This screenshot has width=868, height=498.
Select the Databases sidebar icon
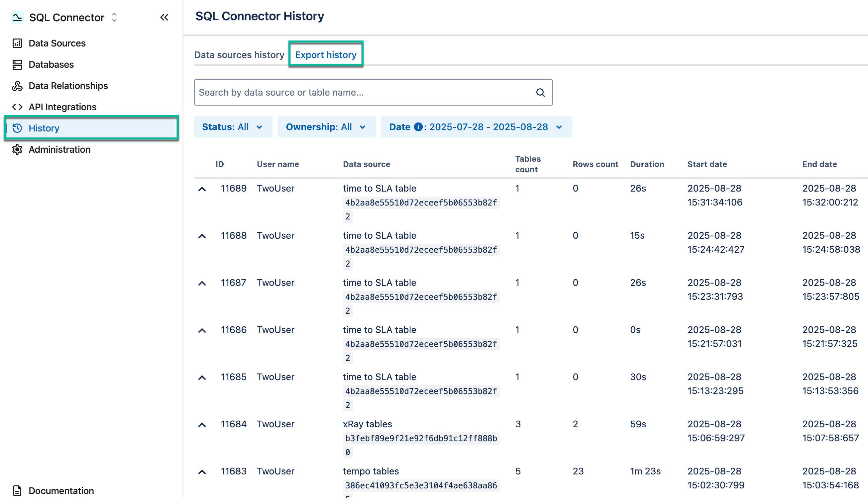(x=18, y=64)
